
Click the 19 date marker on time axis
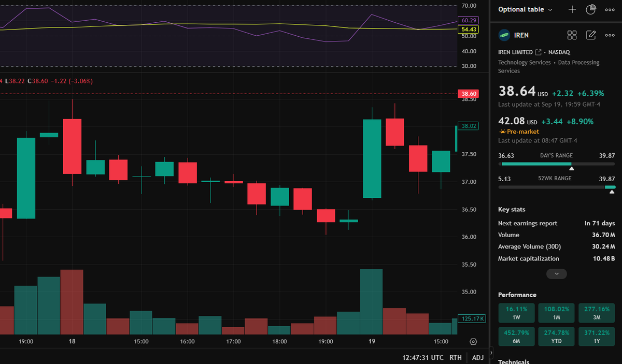[x=372, y=342]
